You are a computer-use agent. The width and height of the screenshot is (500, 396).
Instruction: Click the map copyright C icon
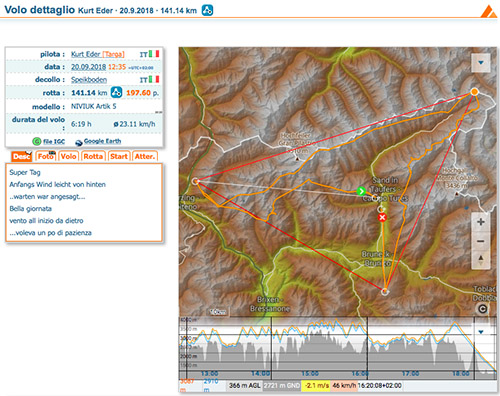[x=482, y=309]
